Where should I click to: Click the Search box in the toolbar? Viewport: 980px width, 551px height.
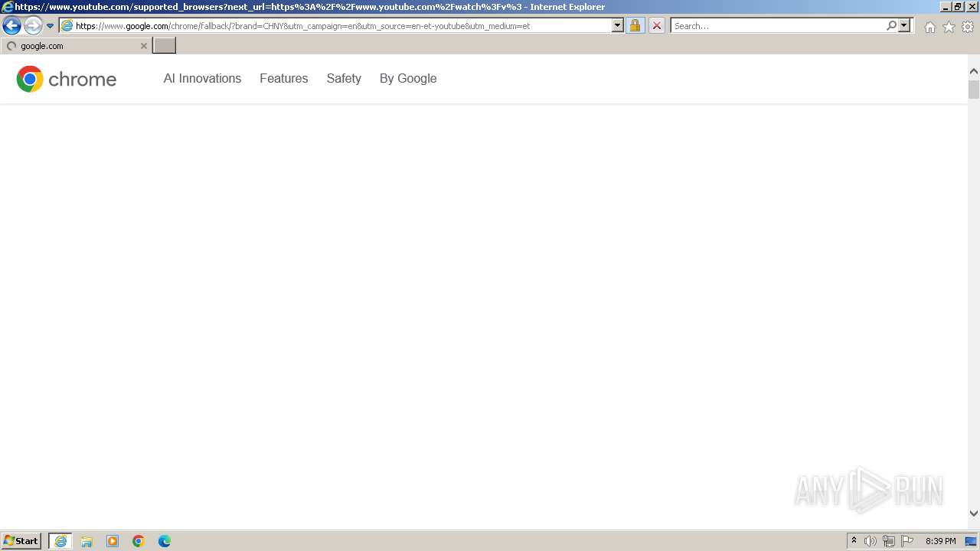tap(778, 26)
